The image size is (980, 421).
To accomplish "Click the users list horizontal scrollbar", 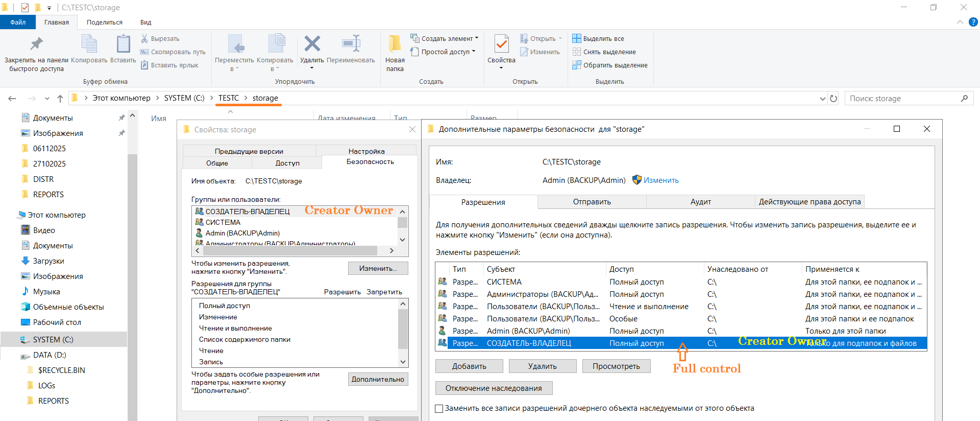I will [x=290, y=251].
